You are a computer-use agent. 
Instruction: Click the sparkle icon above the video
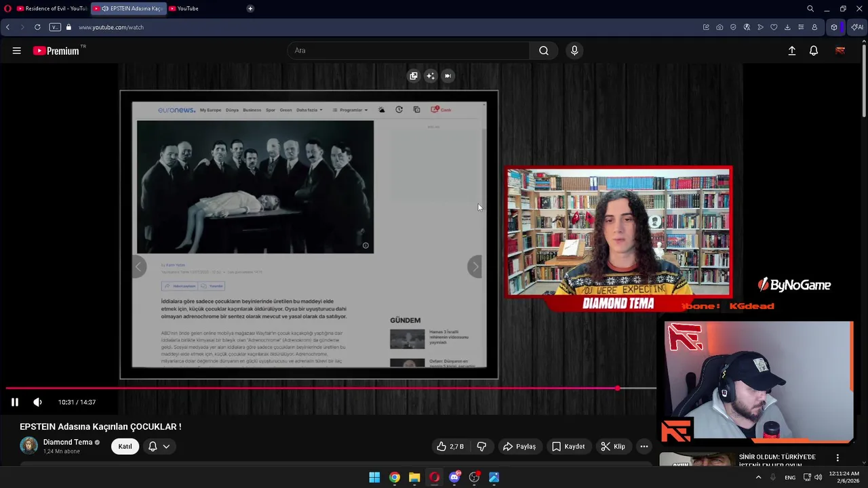pos(431,76)
